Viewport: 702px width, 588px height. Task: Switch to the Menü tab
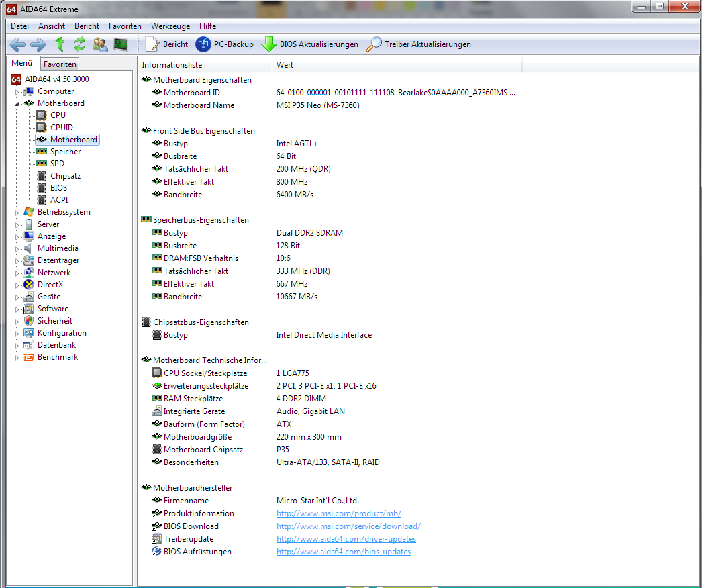[22, 63]
